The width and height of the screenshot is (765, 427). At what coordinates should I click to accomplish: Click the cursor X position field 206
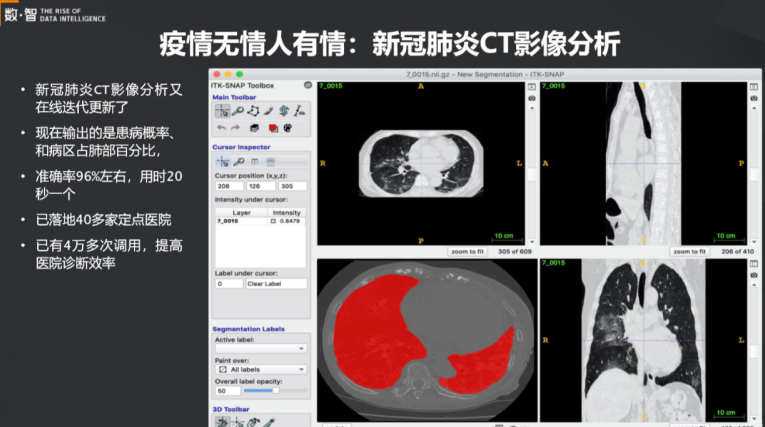(229, 186)
